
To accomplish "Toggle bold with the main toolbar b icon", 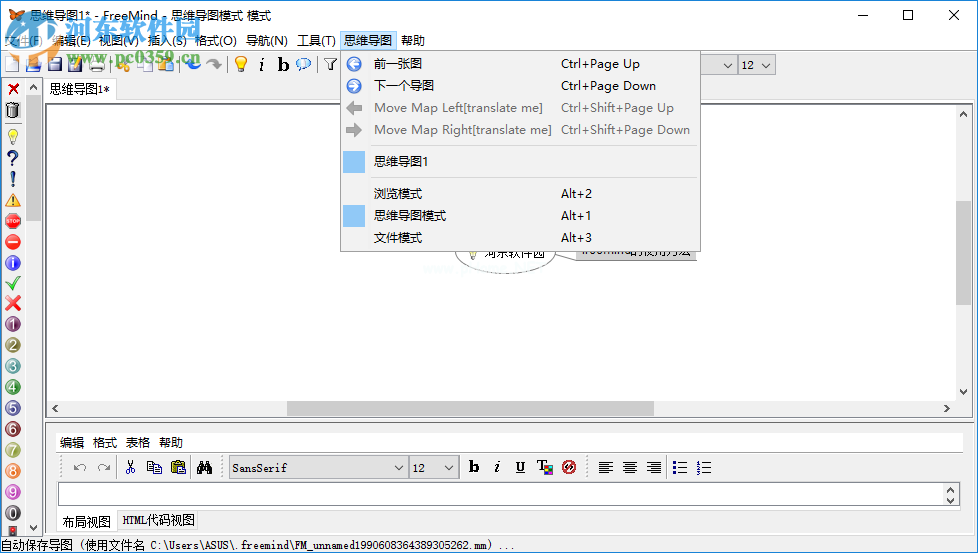I will 283,64.
